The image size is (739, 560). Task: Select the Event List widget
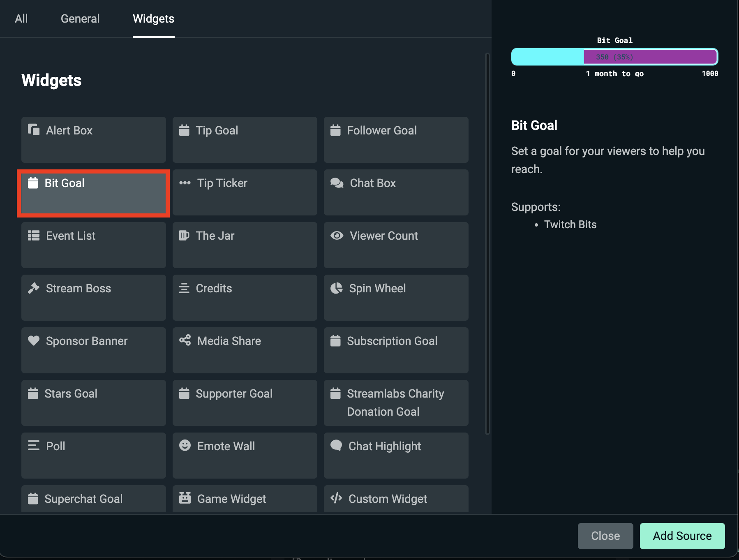(x=93, y=245)
